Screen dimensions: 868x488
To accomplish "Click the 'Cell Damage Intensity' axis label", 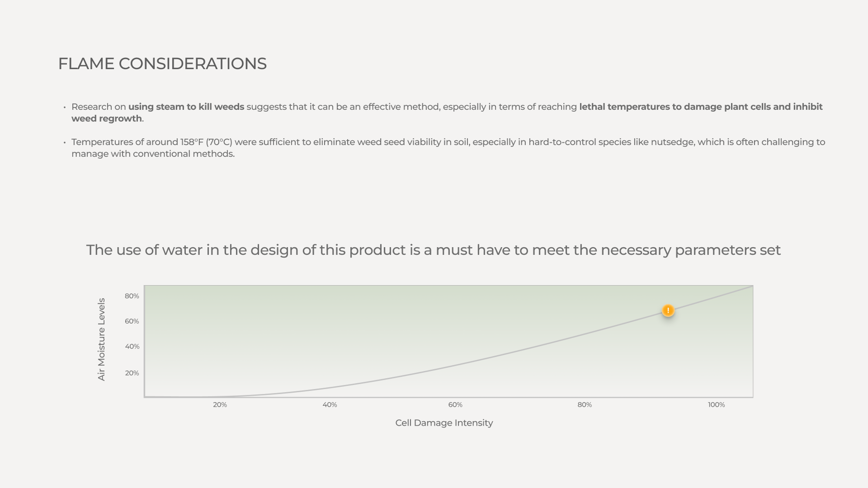I will [x=444, y=423].
